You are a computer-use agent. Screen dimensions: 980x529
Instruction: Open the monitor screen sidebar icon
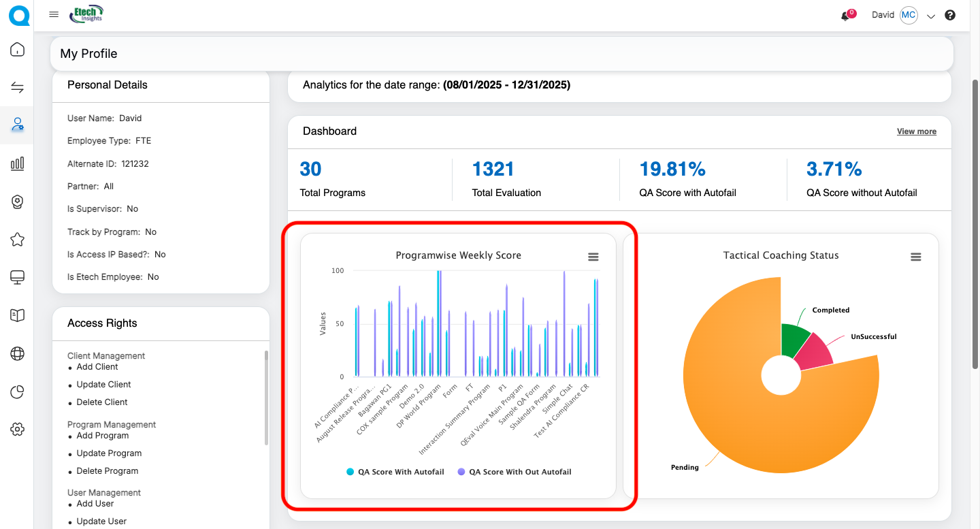coord(18,278)
